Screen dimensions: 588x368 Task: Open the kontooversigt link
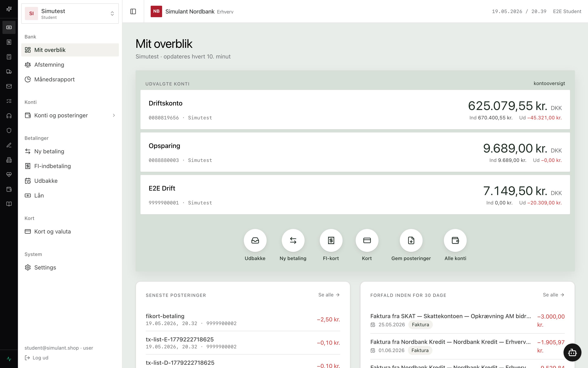click(549, 83)
